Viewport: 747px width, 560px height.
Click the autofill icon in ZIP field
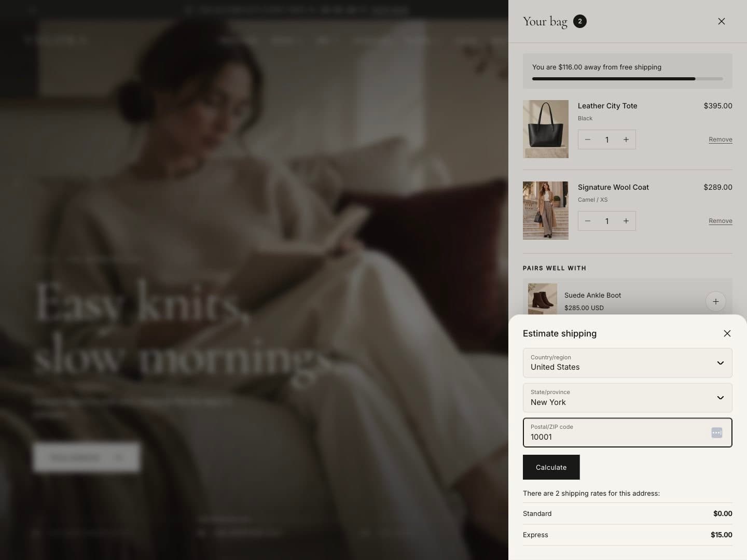[x=717, y=432]
